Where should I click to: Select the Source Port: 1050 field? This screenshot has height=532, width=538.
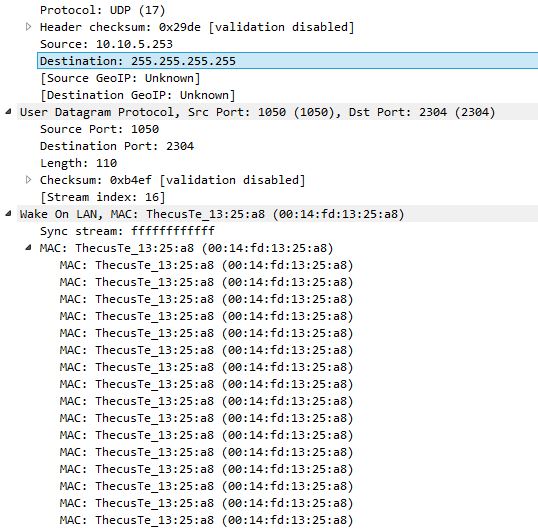point(100,129)
